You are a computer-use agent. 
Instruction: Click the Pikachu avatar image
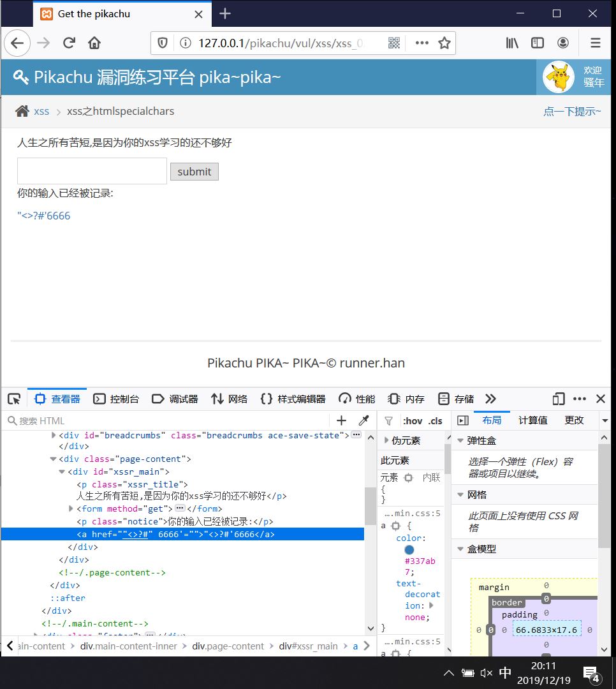point(559,77)
